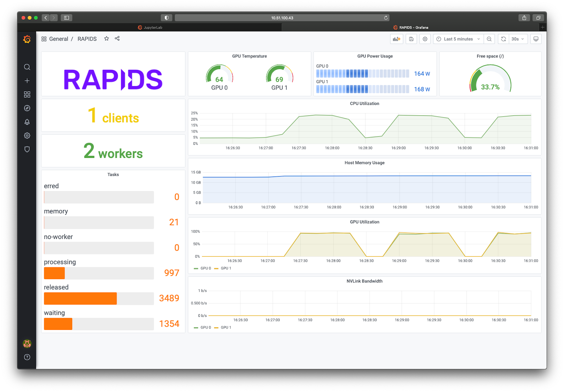Open the GPU Temperature panel title menu

(x=250, y=56)
